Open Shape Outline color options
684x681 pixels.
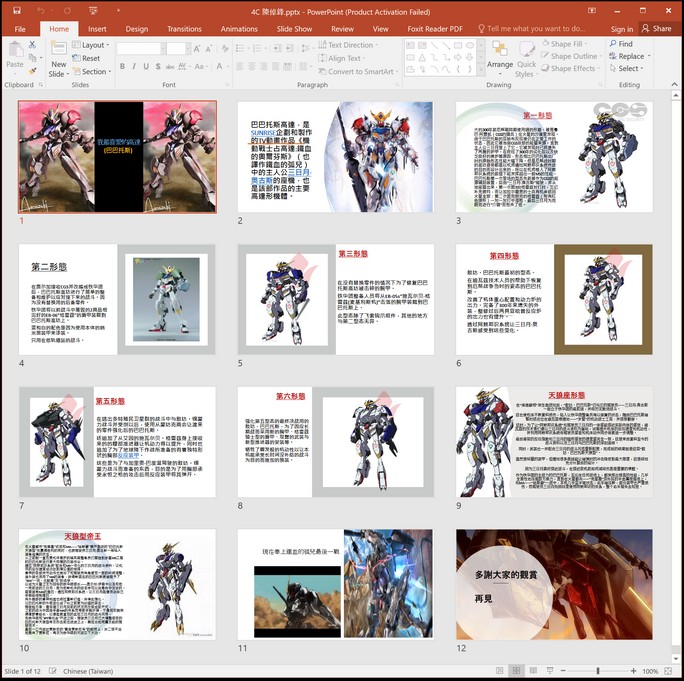pyautogui.click(x=571, y=56)
